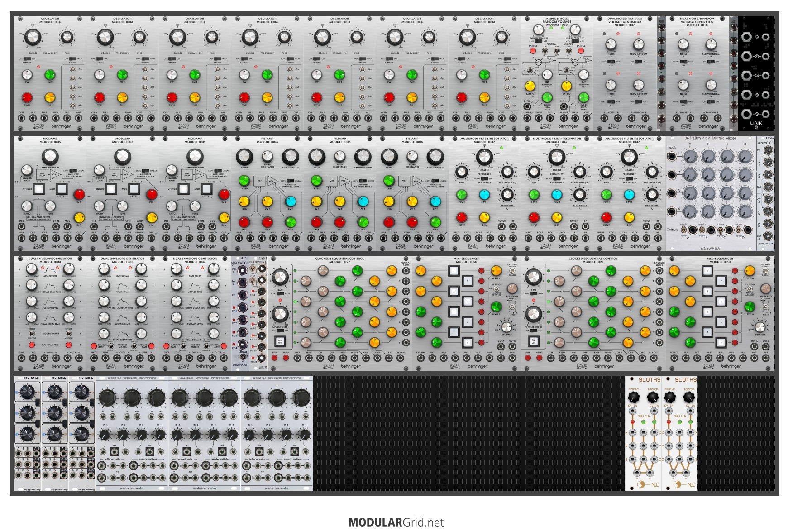Screen dimensions: 793x532
Task: Click the 128/17/8 output jack on A-160-2 divider
Action: point(262,358)
